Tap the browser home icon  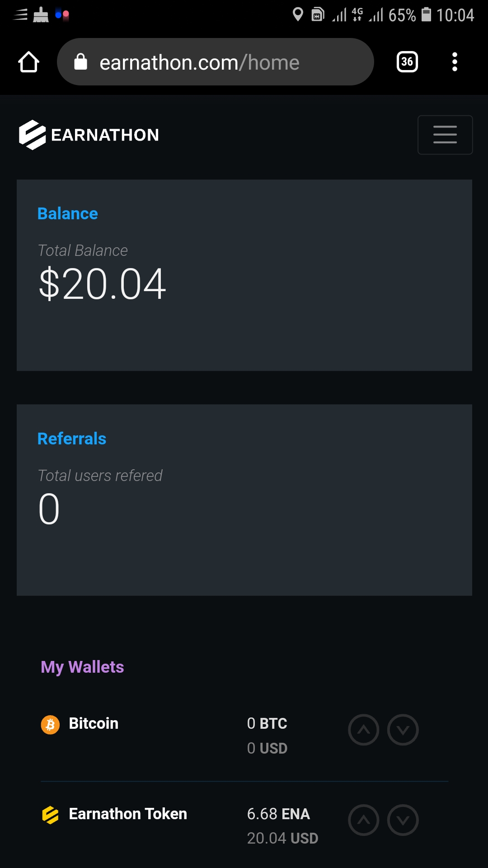coord(28,62)
